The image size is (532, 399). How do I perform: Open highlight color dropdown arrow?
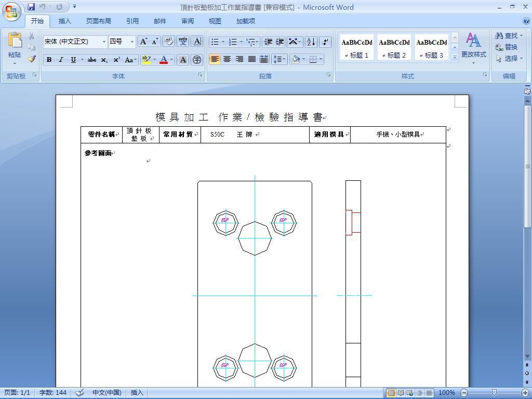point(155,60)
